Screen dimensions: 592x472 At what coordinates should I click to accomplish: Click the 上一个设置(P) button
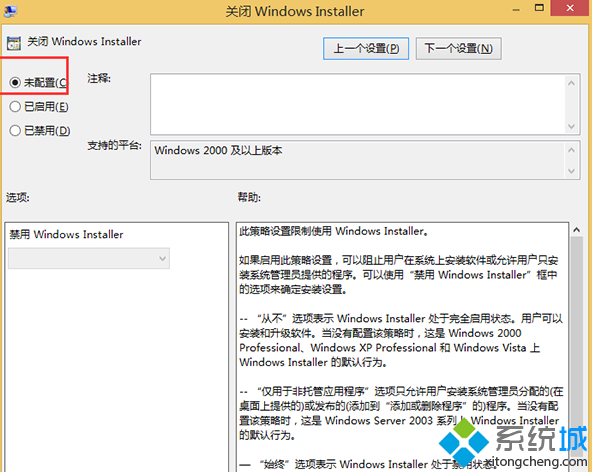pos(365,48)
